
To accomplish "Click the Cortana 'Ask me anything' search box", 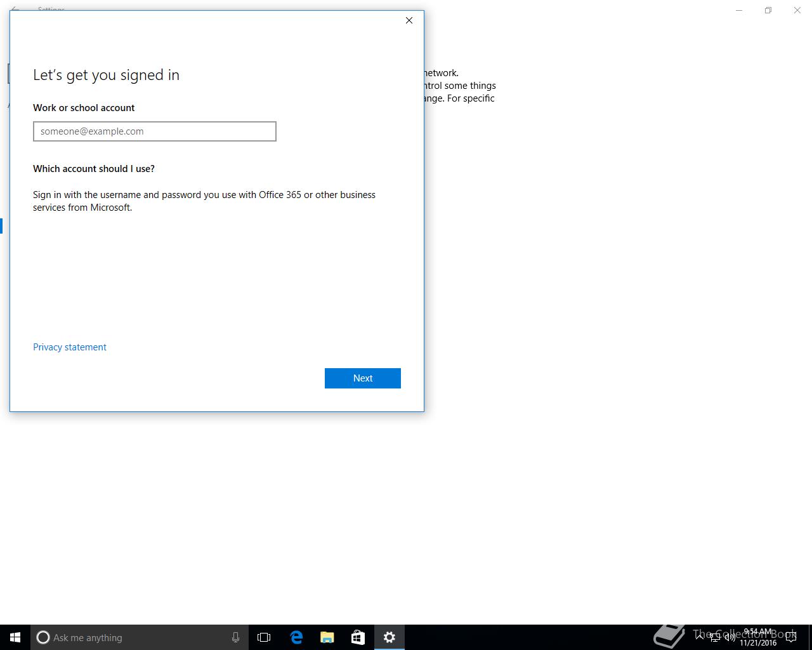I will (x=139, y=637).
